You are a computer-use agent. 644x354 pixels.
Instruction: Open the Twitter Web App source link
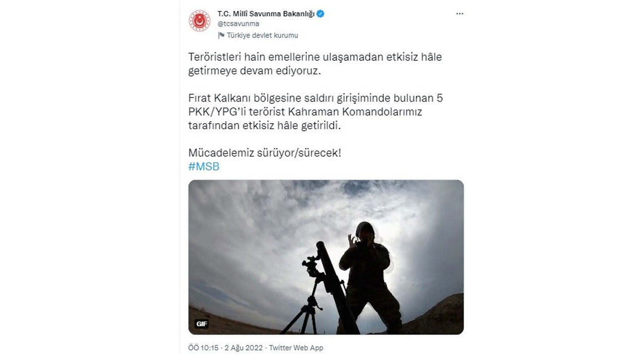point(296,348)
